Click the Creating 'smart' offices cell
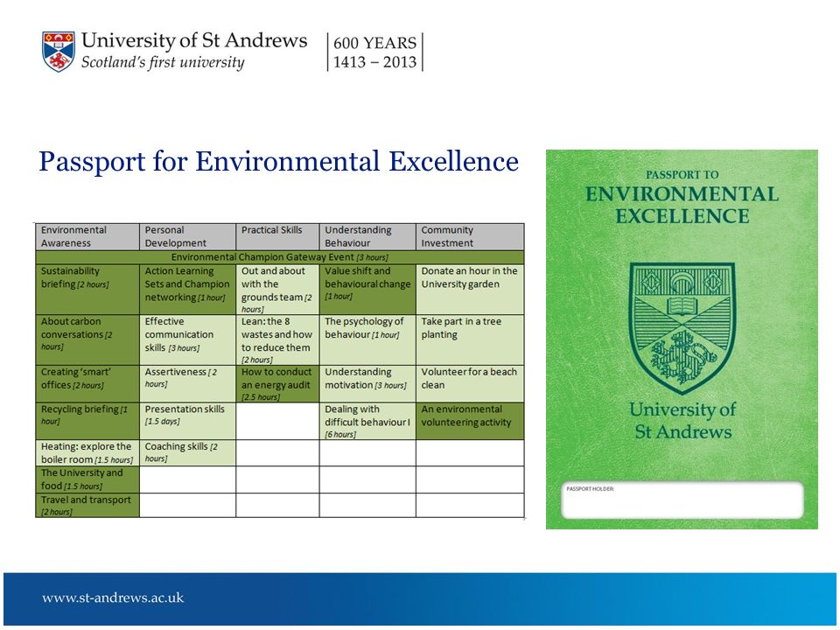The height and width of the screenshot is (630, 840). pyautogui.click(x=87, y=383)
